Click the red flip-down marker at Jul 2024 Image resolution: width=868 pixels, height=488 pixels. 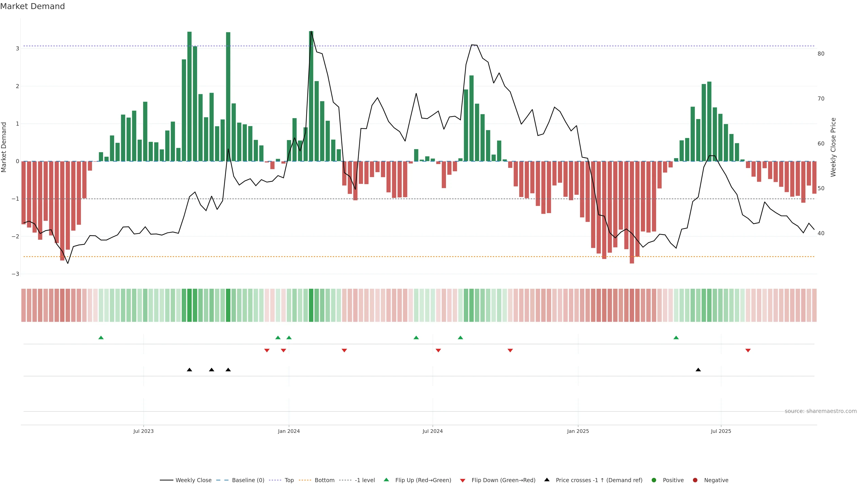click(x=438, y=350)
